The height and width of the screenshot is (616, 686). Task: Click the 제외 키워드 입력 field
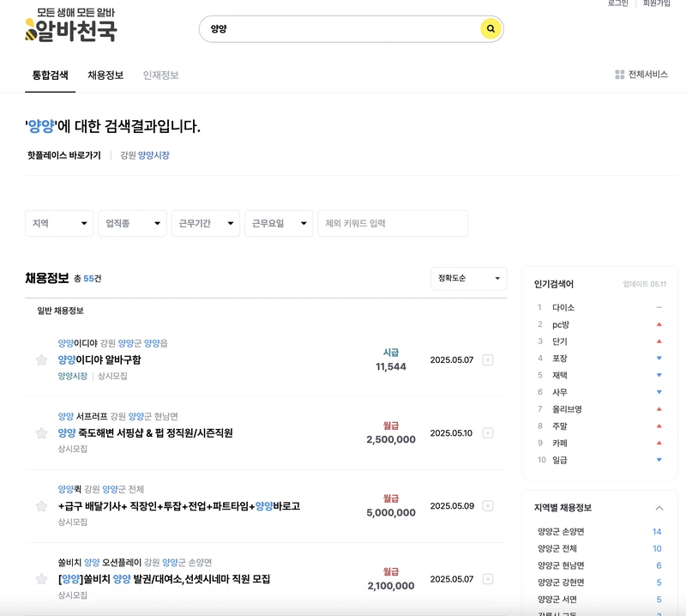[x=394, y=223]
